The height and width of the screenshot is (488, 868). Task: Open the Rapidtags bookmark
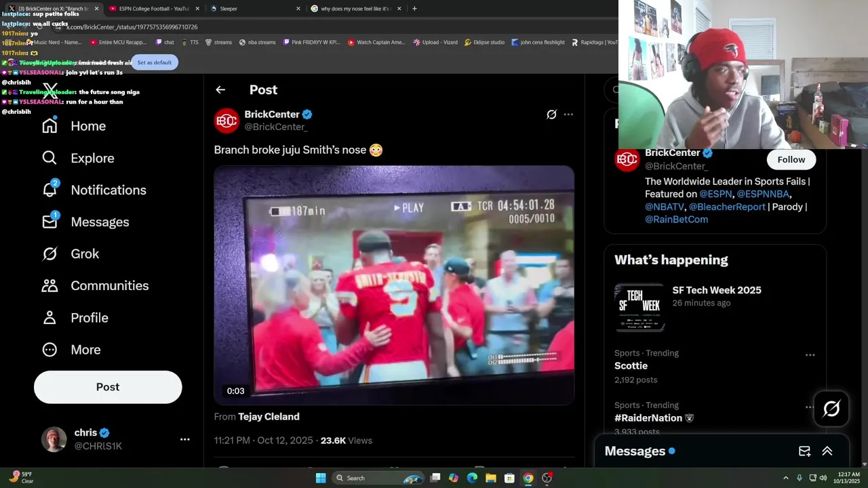click(595, 42)
